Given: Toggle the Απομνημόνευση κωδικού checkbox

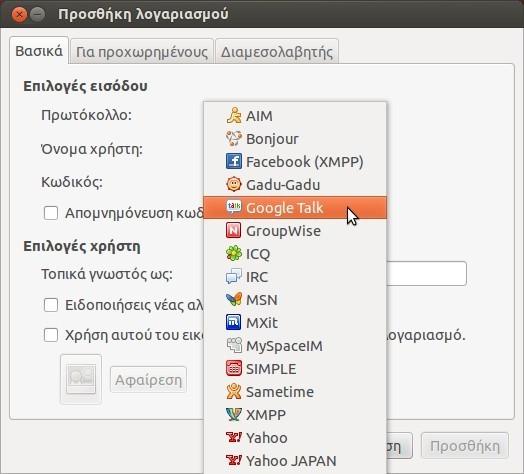Looking at the screenshot, I should [x=51, y=213].
